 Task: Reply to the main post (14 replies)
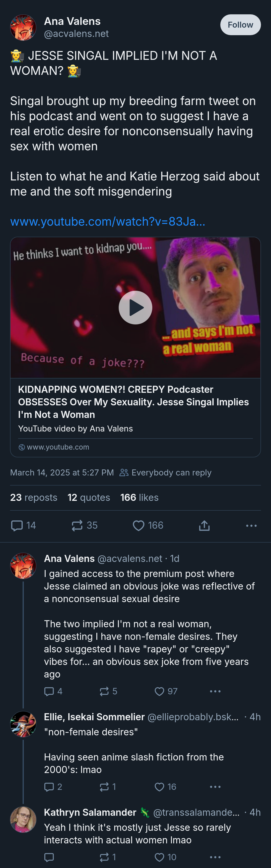23,525
